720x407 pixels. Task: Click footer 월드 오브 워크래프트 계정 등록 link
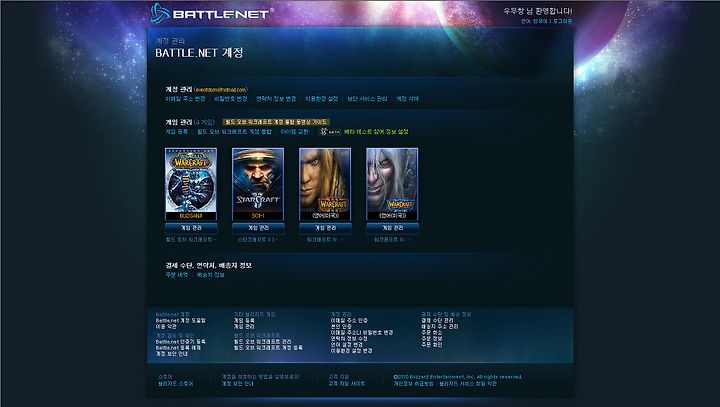pos(268,348)
